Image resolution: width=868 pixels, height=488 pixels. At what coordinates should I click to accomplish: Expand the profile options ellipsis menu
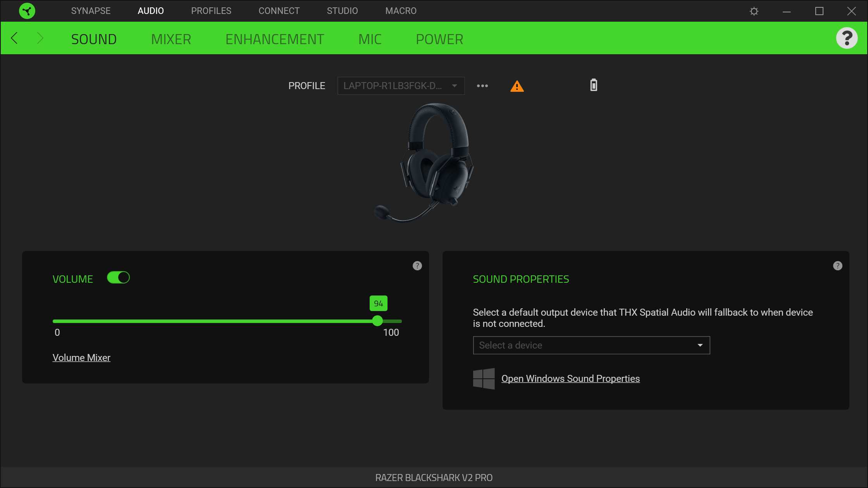click(482, 85)
